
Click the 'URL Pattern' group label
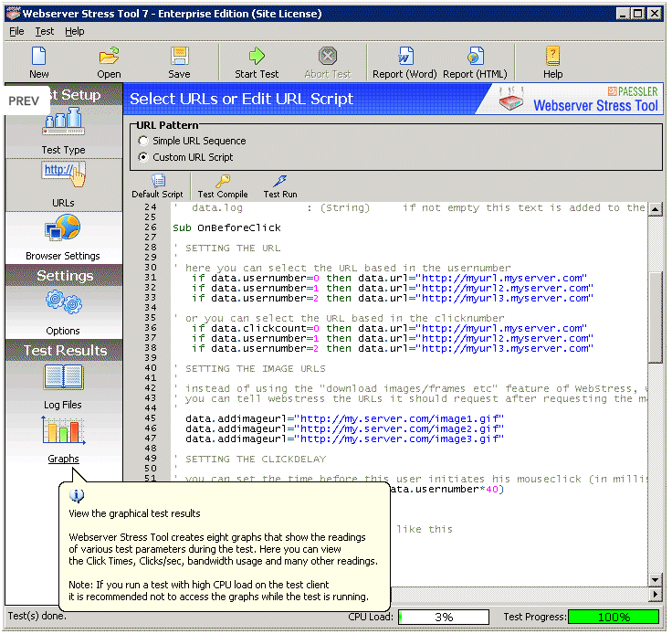click(x=168, y=125)
